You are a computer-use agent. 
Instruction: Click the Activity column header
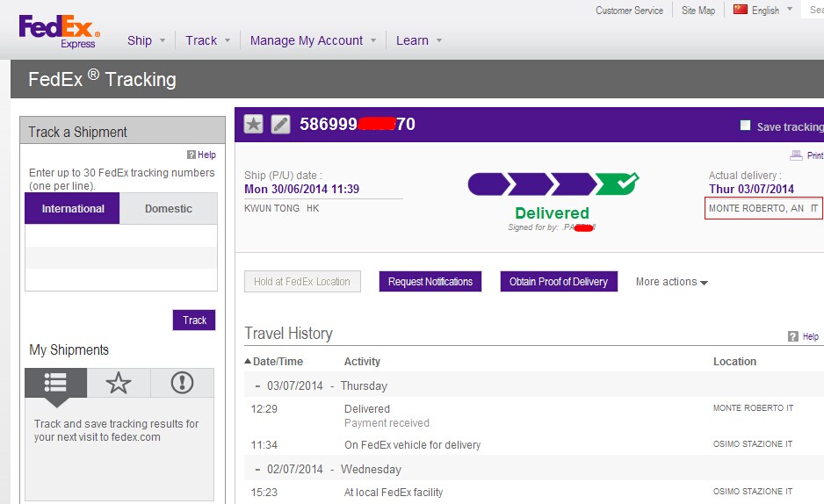click(362, 361)
